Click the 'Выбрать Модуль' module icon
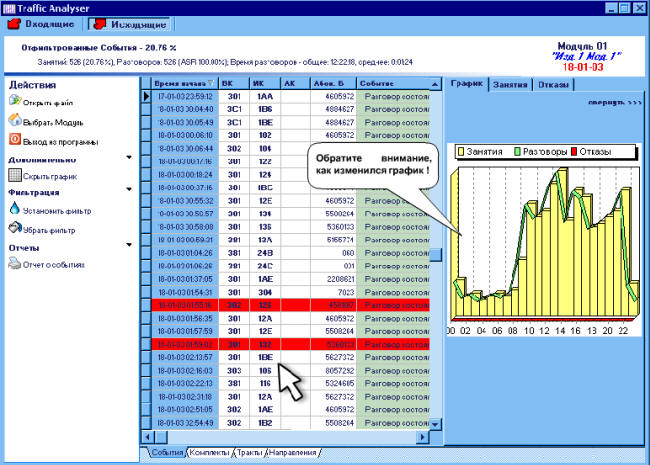This screenshot has width=650, height=465. 14,121
